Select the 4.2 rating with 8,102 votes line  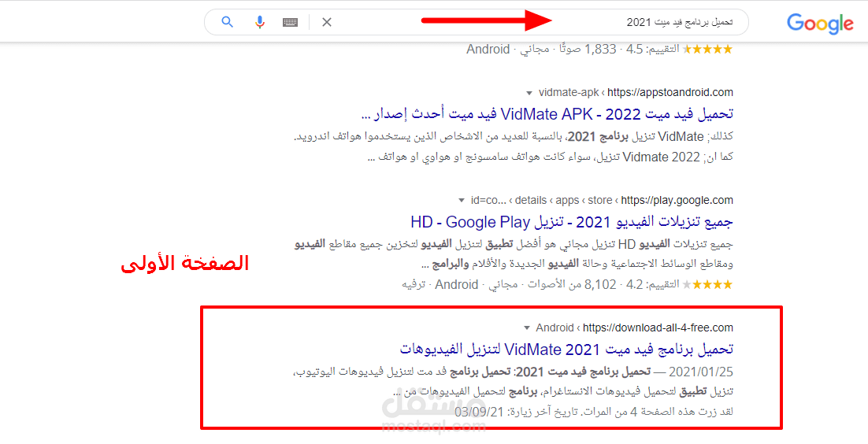[x=567, y=285]
